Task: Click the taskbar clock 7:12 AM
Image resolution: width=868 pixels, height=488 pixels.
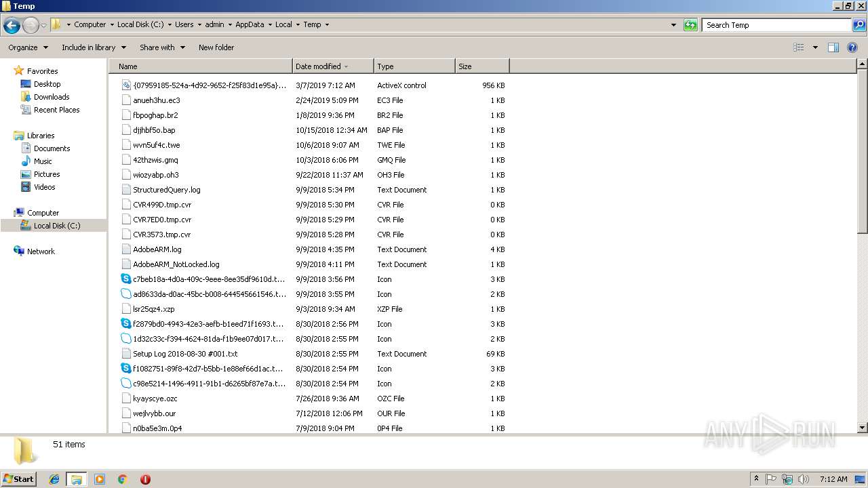Action: [833, 479]
